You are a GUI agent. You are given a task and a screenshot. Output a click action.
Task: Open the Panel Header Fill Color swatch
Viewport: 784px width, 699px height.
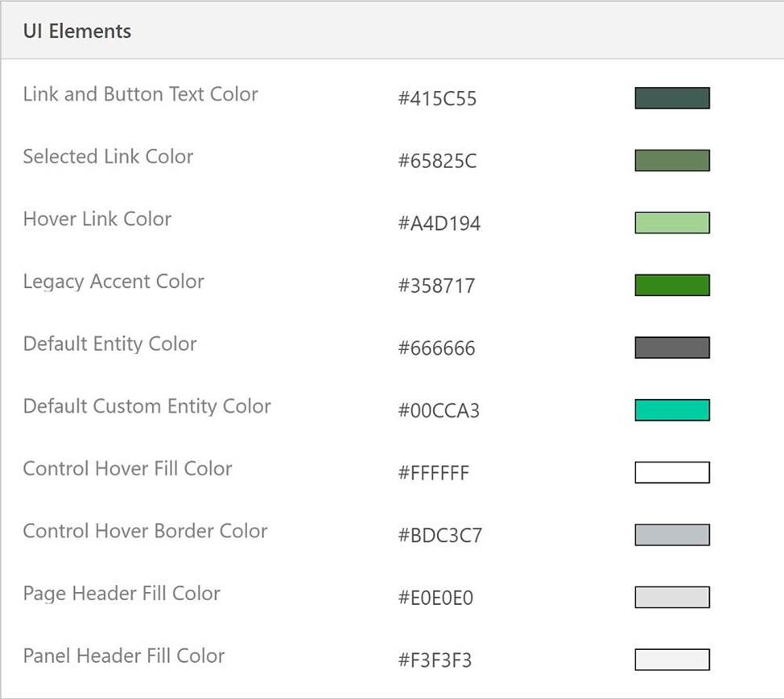[x=671, y=660]
